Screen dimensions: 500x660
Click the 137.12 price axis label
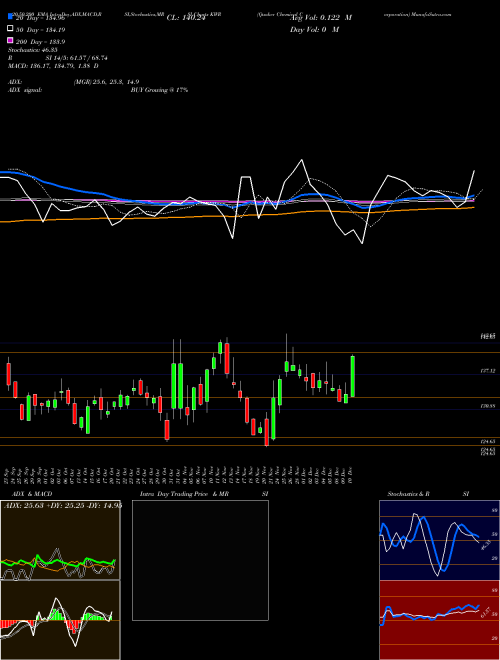tap(487, 371)
